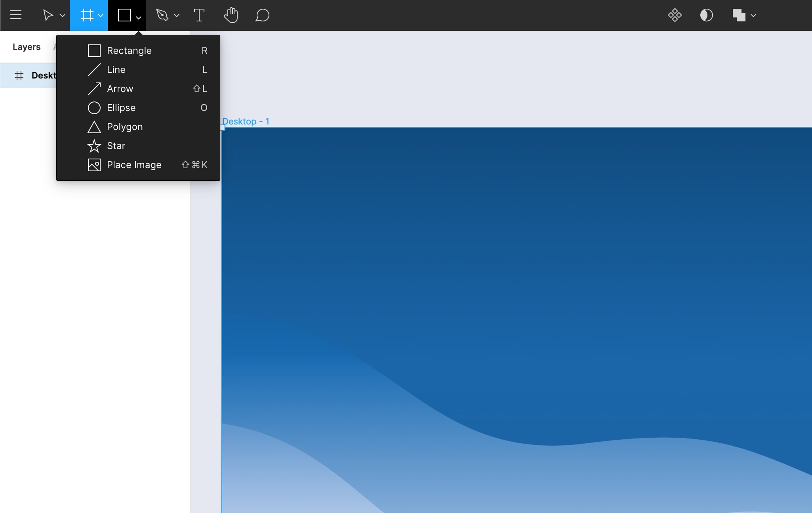Click the Desktop - 1 frame label
812x513 pixels.
[x=246, y=121]
